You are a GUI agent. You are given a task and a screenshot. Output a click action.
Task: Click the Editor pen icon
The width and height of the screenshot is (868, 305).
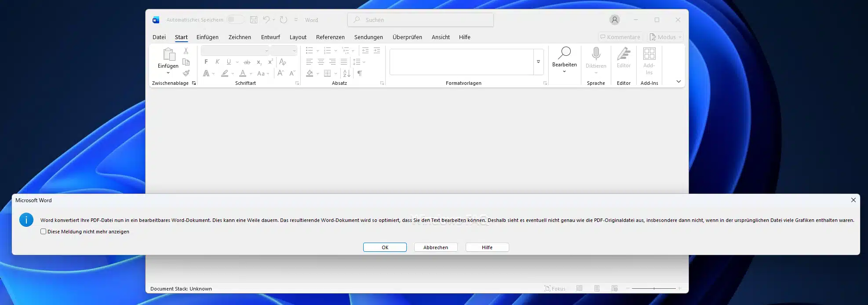(624, 54)
